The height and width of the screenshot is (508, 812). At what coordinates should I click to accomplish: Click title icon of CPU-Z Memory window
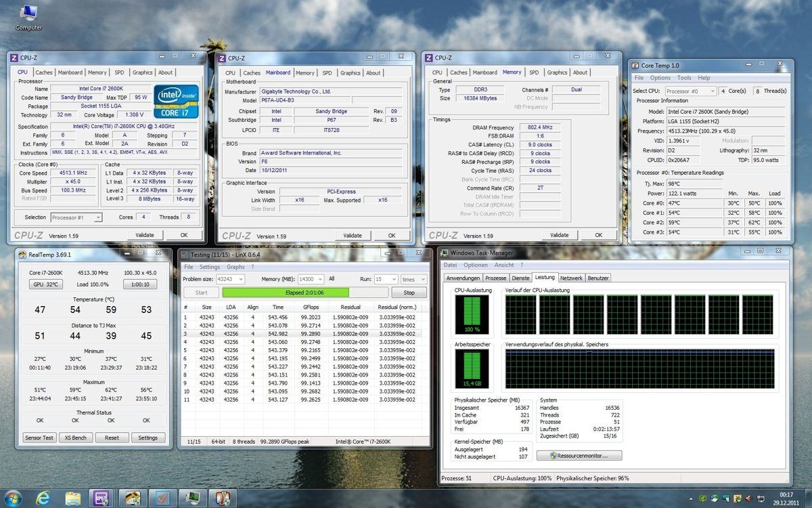(x=429, y=58)
